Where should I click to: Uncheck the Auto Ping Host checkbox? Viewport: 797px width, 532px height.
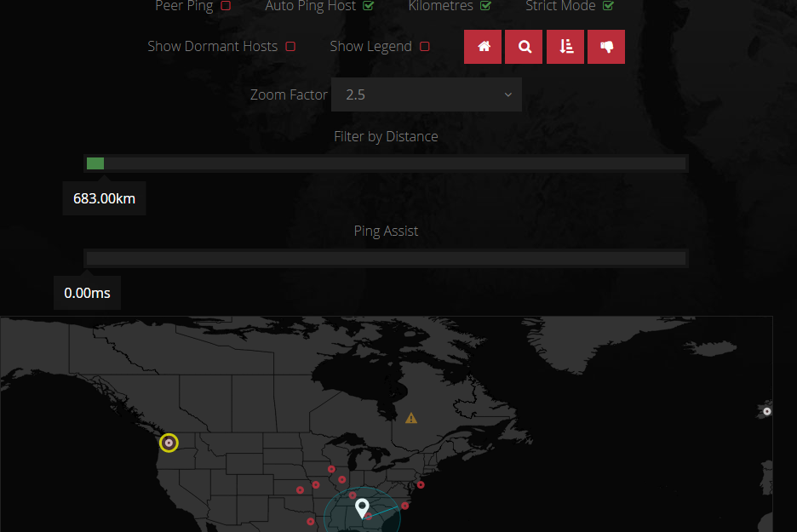click(x=369, y=6)
